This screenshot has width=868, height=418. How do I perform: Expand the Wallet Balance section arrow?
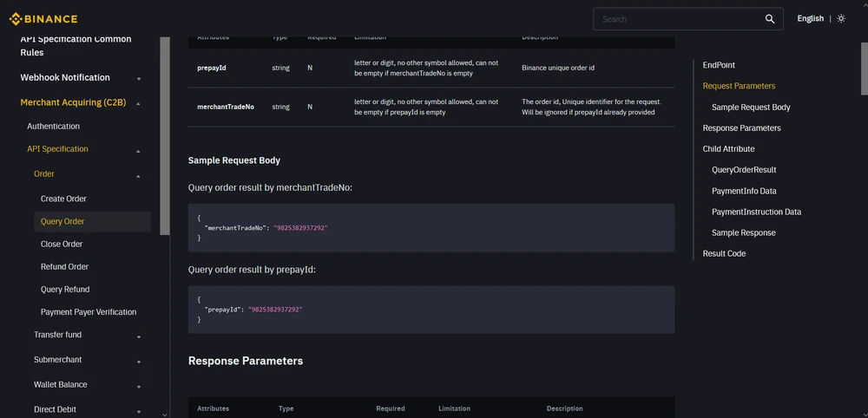(139, 386)
